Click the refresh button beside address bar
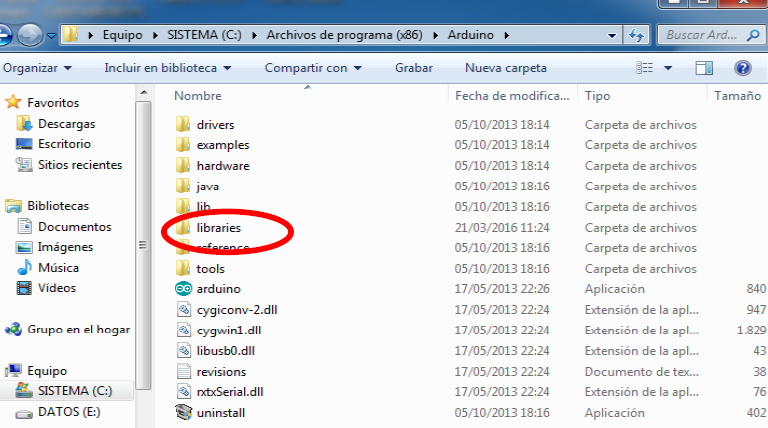 click(635, 36)
